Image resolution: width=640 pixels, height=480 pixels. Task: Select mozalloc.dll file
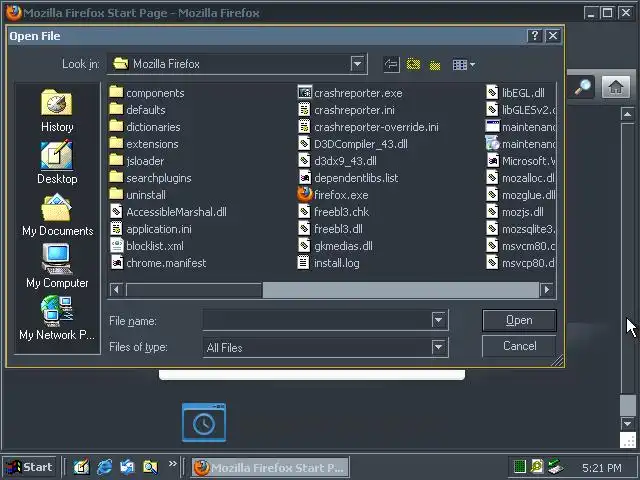521,178
